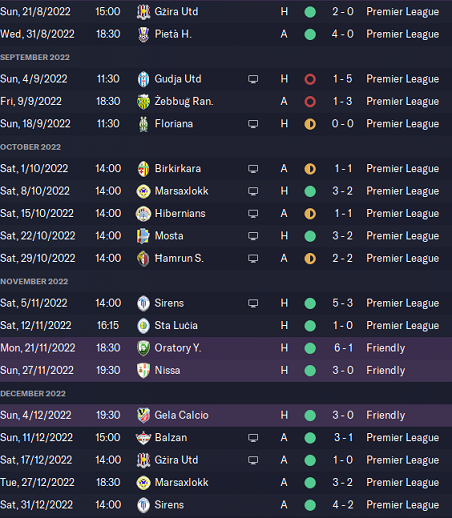The width and height of the screenshot is (452, 518).
Task: Select the Gela Calcio friendly row
Action: point(226,415)
